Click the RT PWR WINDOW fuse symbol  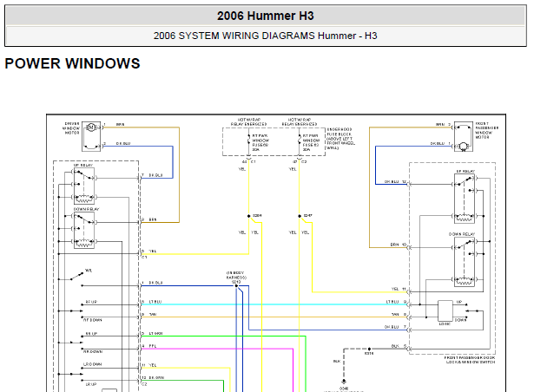[x=300, y=140]
